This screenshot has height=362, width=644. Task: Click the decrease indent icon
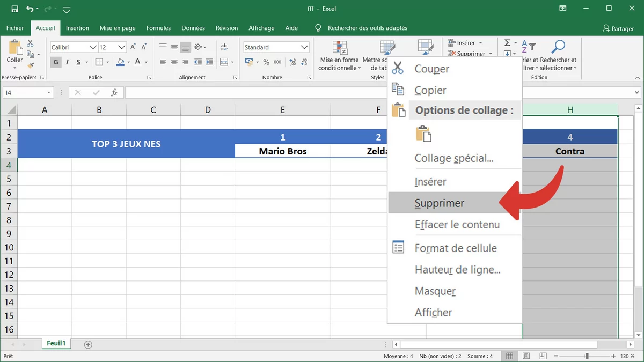coord(198,62)
